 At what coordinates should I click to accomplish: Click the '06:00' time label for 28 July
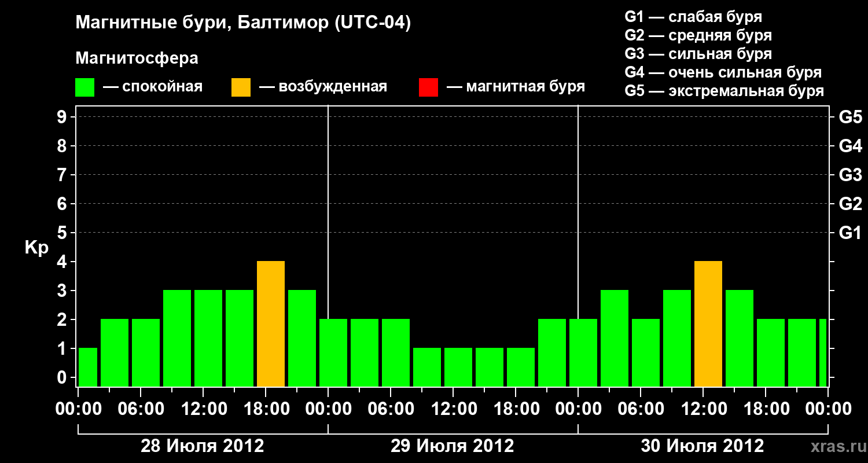click(x=141, y=409)
